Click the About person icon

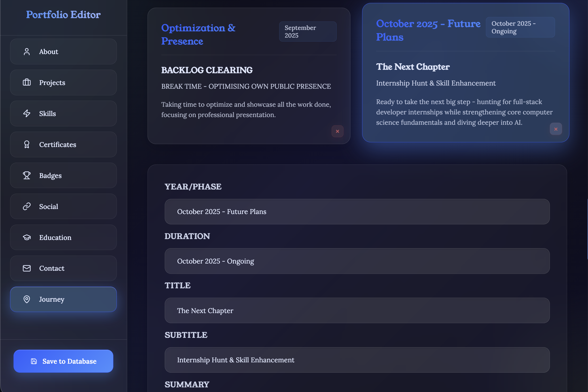click(27, 52)
